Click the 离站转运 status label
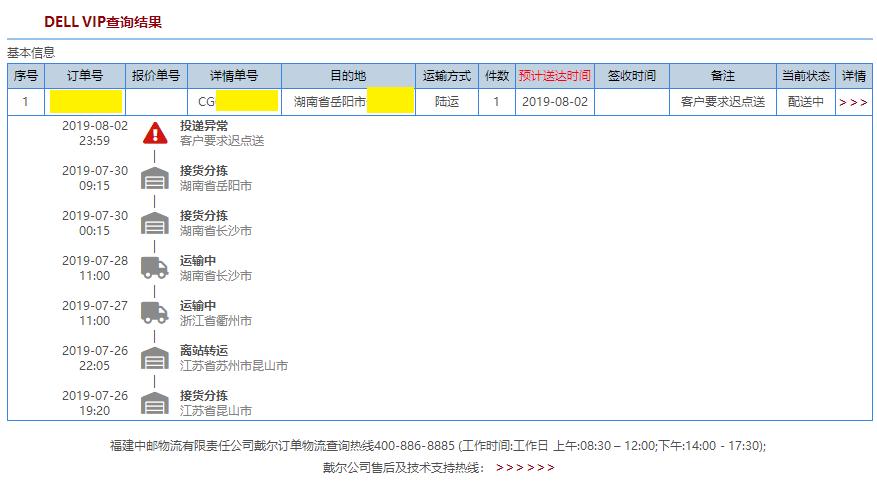 coord(204,351)
